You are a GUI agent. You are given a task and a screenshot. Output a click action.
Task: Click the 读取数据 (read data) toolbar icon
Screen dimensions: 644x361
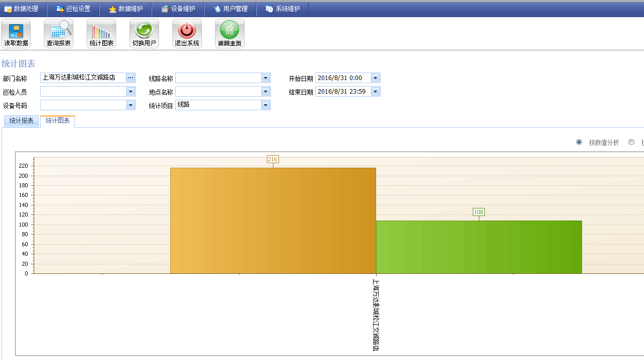[16, 33]
